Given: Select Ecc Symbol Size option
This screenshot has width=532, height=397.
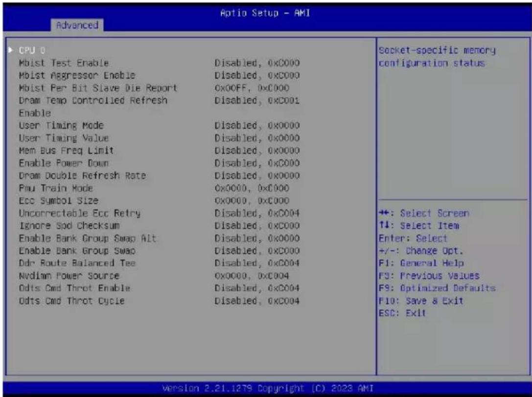Looking at the screenshot, I should click(x=59, y=201).
